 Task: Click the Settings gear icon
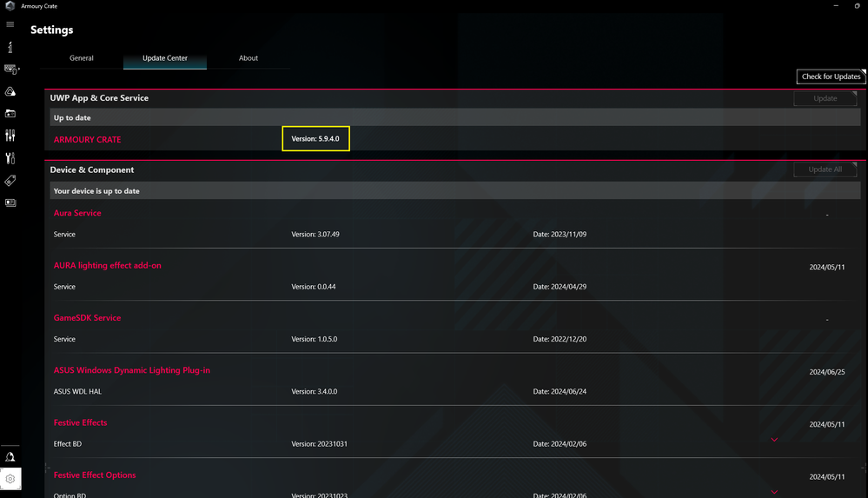(10, 479)
